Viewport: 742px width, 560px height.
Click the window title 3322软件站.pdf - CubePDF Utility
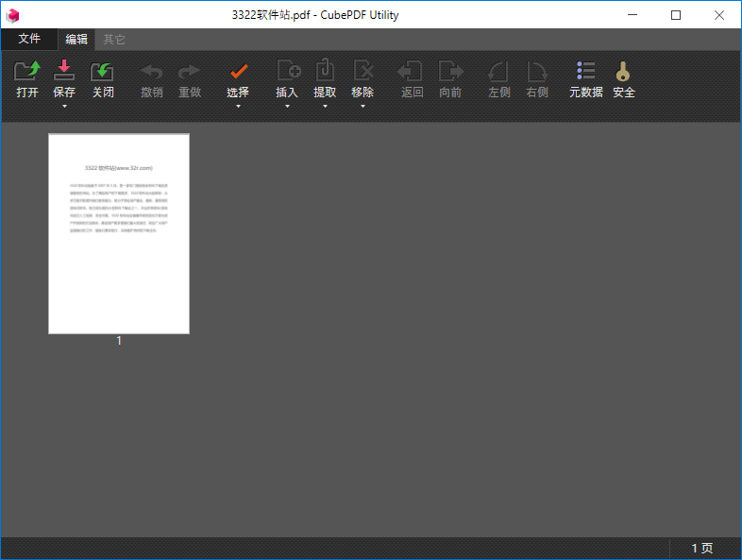click(315, 15)
